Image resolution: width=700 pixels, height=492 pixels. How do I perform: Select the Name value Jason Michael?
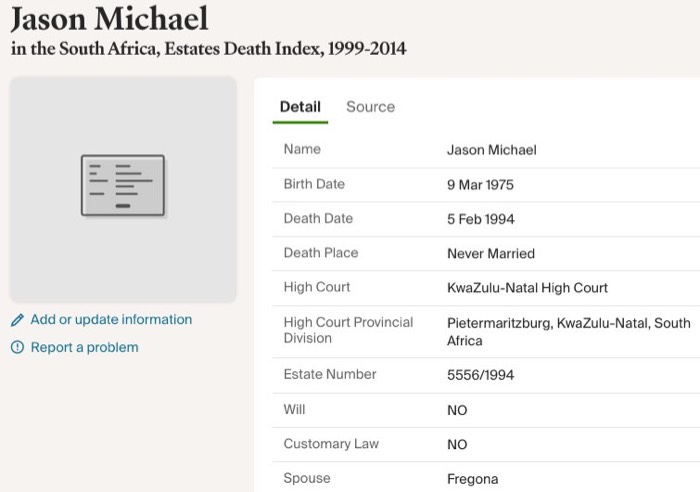pos(491,150)
